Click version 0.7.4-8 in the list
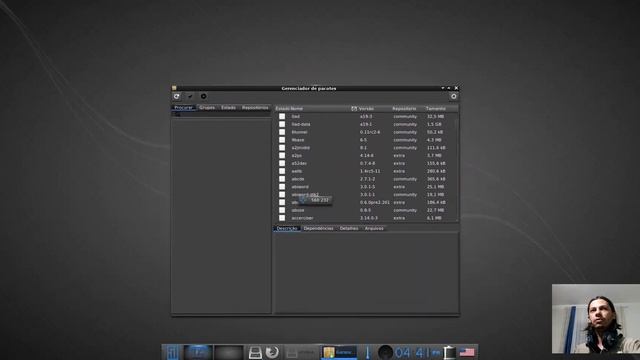Screen dimensions: 640x360 coord(367,163)
